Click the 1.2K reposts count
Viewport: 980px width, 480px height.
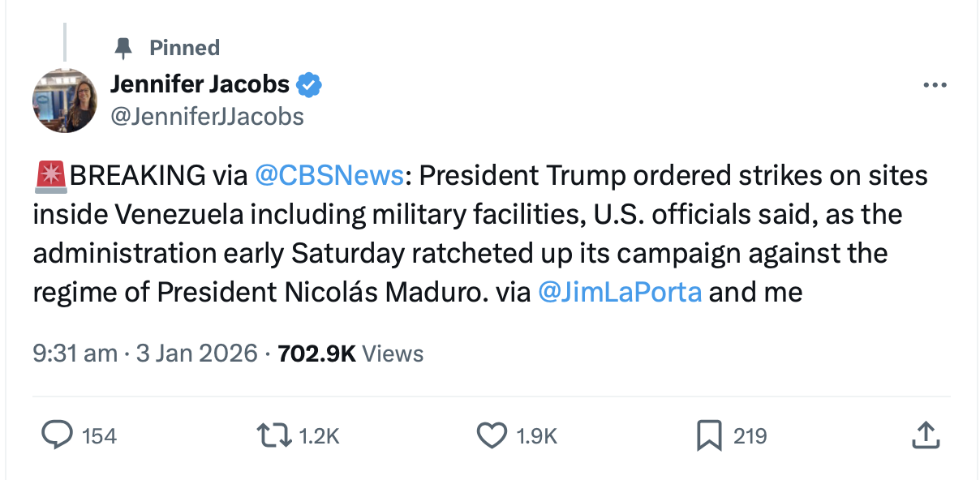pyautogui.click(x=319, y=436)
